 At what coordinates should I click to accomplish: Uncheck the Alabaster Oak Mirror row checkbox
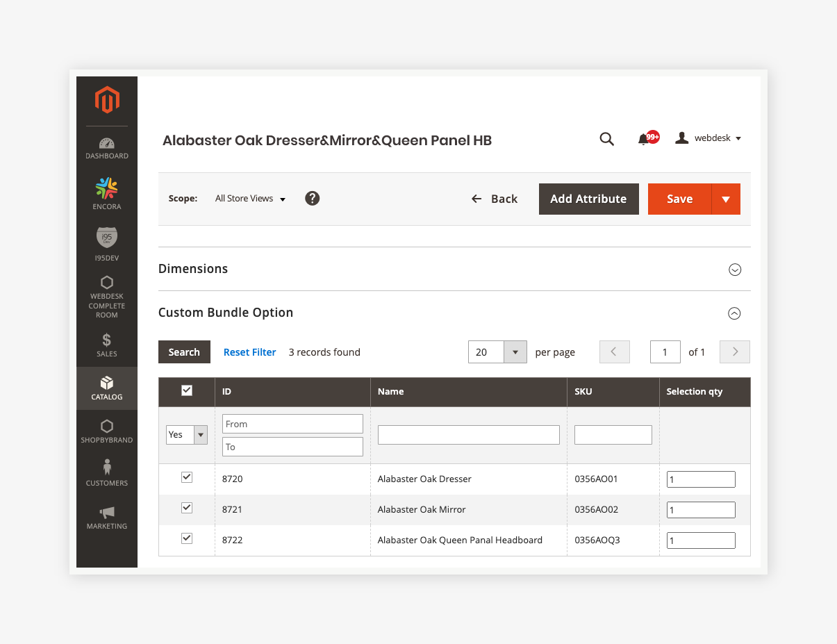186,508
